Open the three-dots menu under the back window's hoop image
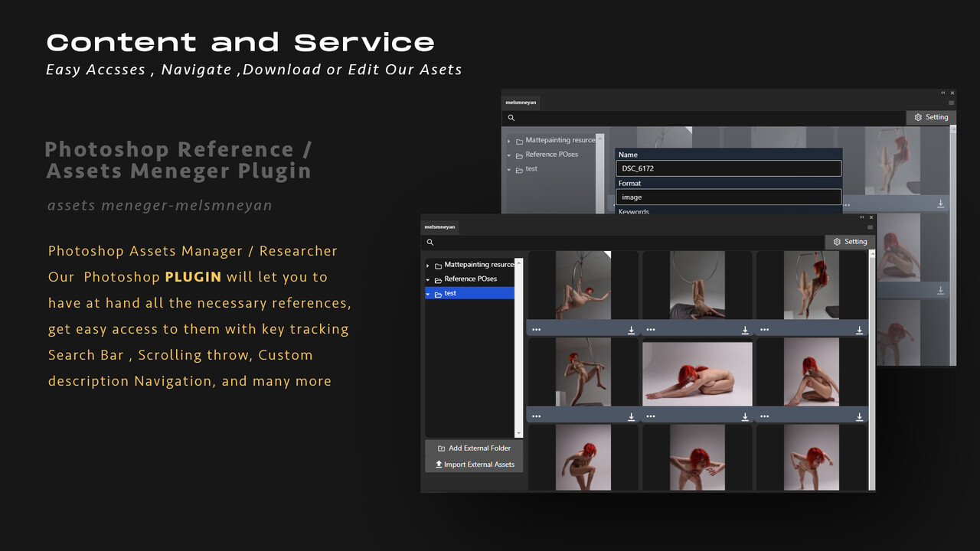Image resolution: width=980 pixels, height=551 pixels. [846, 204]
